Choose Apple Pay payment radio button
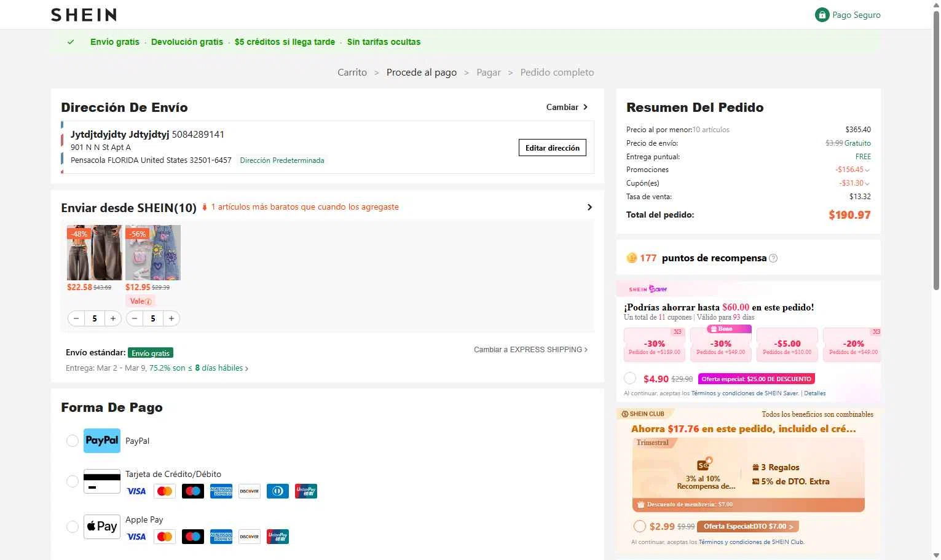The height and width of the screenshot is (560, 941). click(73, 527)
